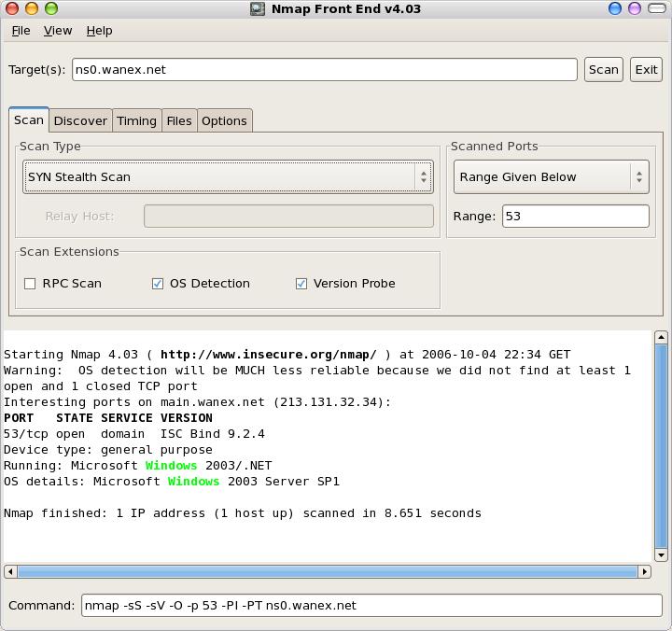Click the horizontal scroll right arrow
The image size is (672, 631).
click(x=644, y=571)
